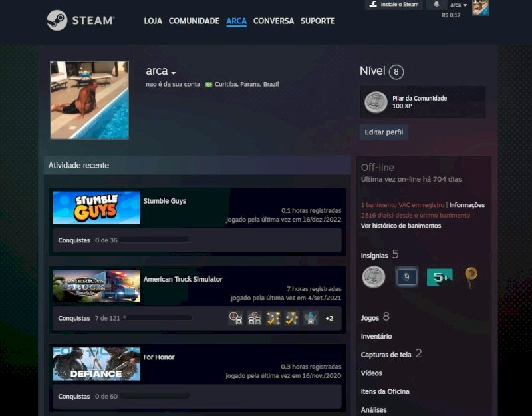The height and width of the screenshot is (416, 532).
Task: Open the Itens da Oficina link
Action: click(x=385, y=391)
